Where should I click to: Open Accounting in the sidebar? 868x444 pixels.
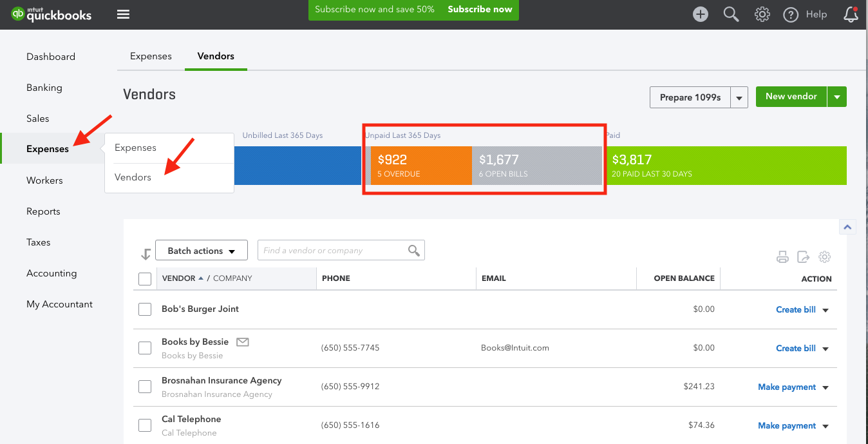pyautogui.click(x=52, y=273)
